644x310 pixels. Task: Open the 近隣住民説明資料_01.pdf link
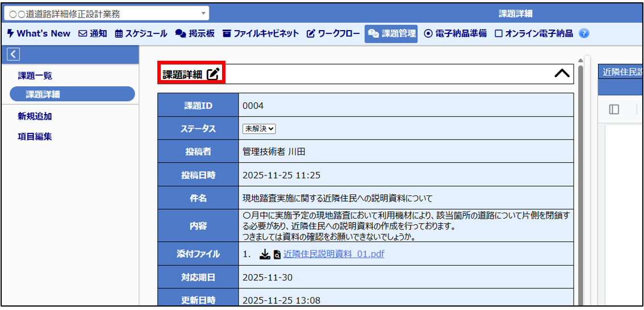pos(333,254)
